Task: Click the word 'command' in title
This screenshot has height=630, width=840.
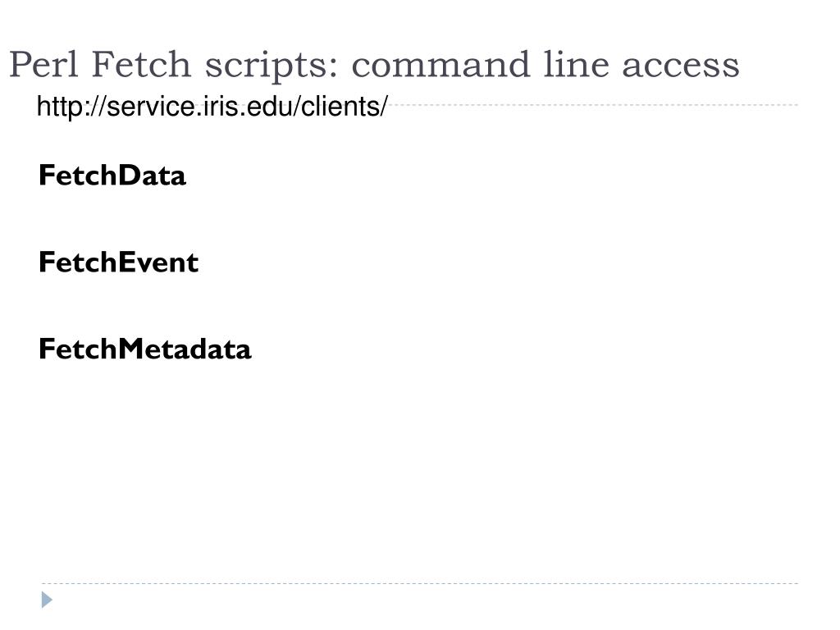Action: coord(441,64)
